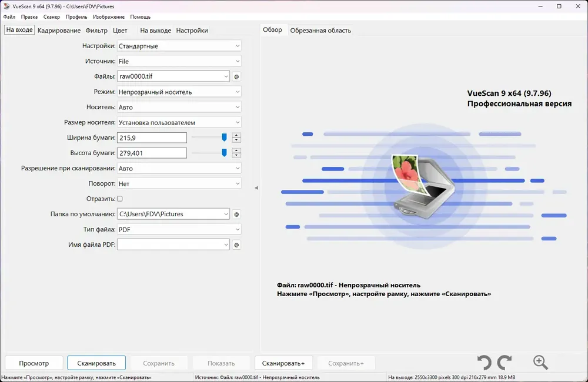The width and height of the screenshot is (588, 382).
Task: Open the Тип файла dropdown showing PDF
Action: [x=179, y=229]
